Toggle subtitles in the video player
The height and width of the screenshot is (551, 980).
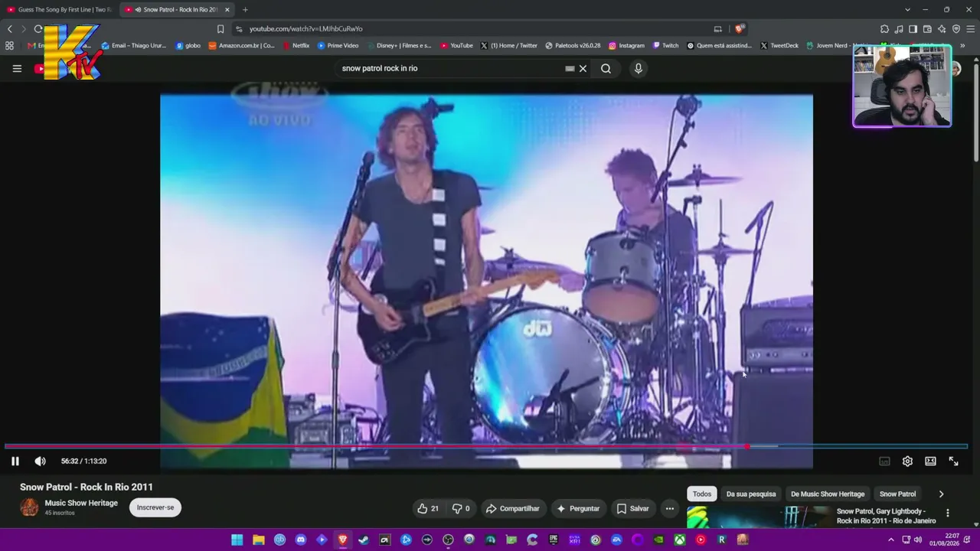pyautogui.click(x=884, y=461)
